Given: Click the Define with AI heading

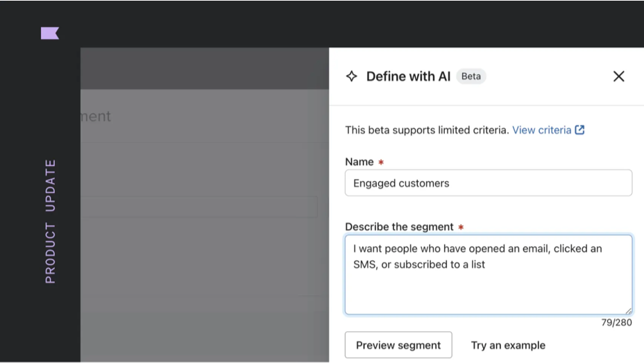Looking at the screenshot, I should pyautogui.click(x=408, y=76).
